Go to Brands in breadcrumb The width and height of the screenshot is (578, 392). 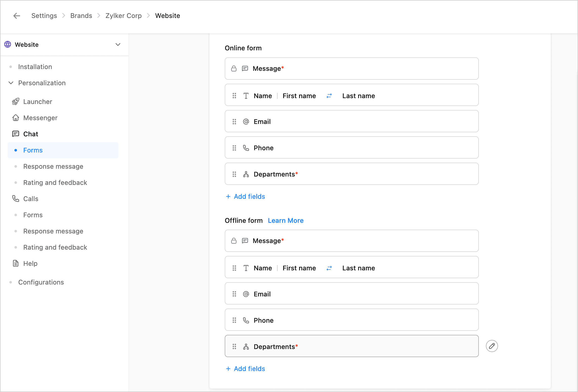[x=81, y=16]
